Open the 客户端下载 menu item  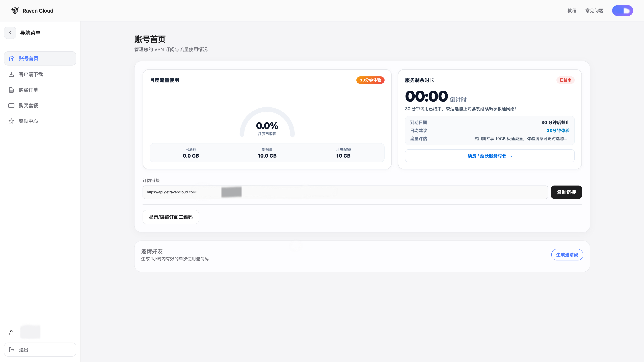[x=40, y=74]
